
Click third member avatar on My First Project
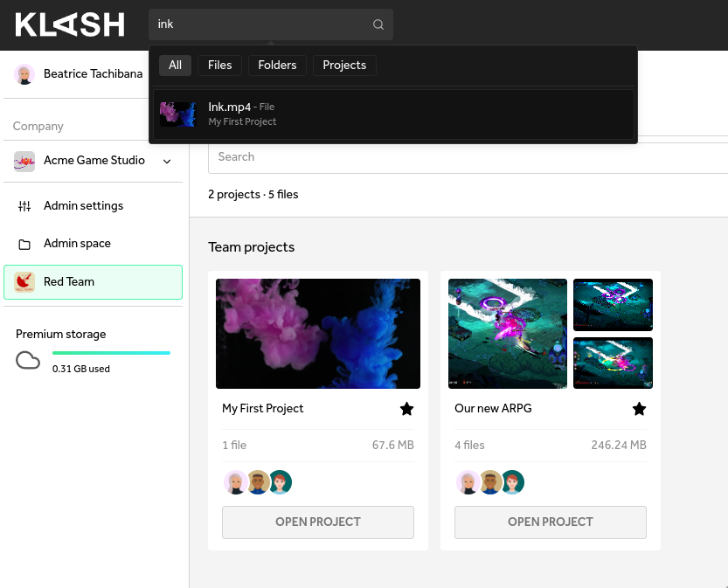coord(280,482)
